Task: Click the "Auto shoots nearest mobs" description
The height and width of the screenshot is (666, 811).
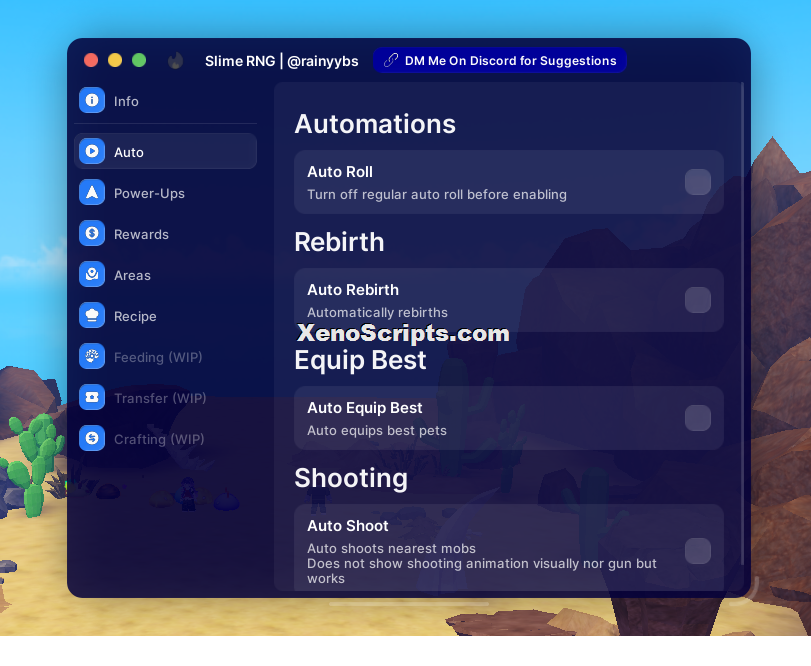Action: (x=392, y=548)
